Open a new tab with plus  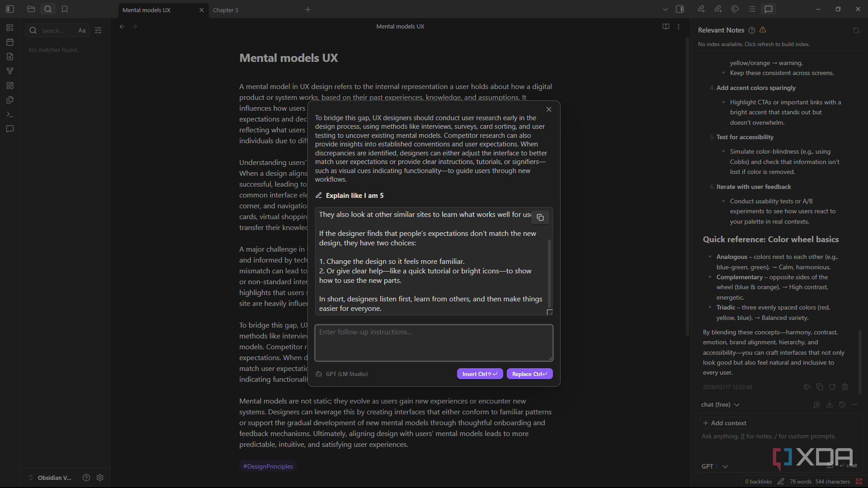[308, 9]
